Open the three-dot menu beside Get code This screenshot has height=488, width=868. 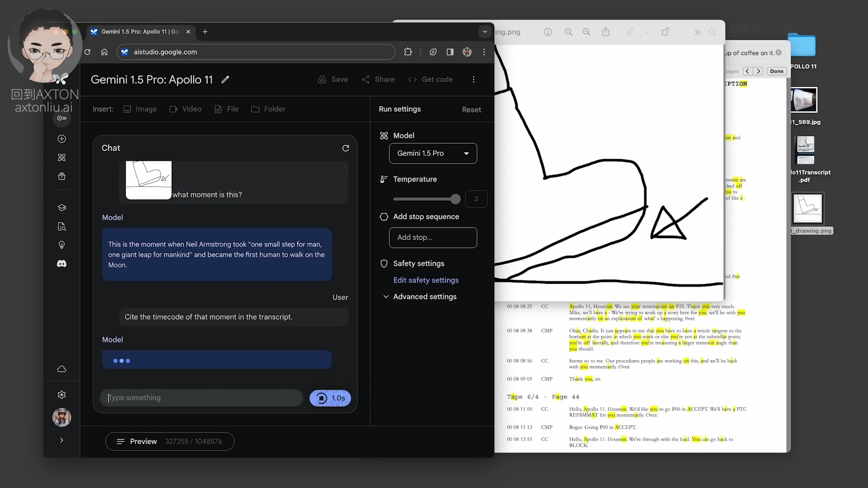coord(473,80)
